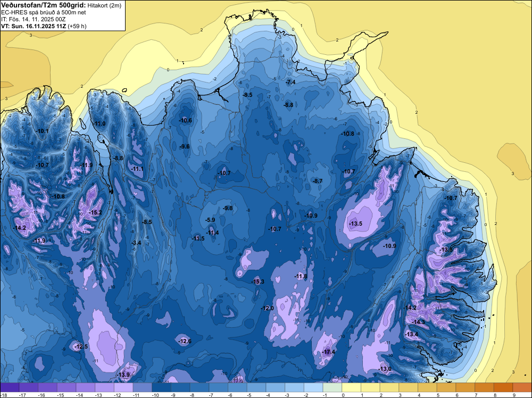Click the title 'Veðurstofan/T2m 500grid: Hitakort (2m)'
This screenshot has height=398, width=532.
pos(61,5)
